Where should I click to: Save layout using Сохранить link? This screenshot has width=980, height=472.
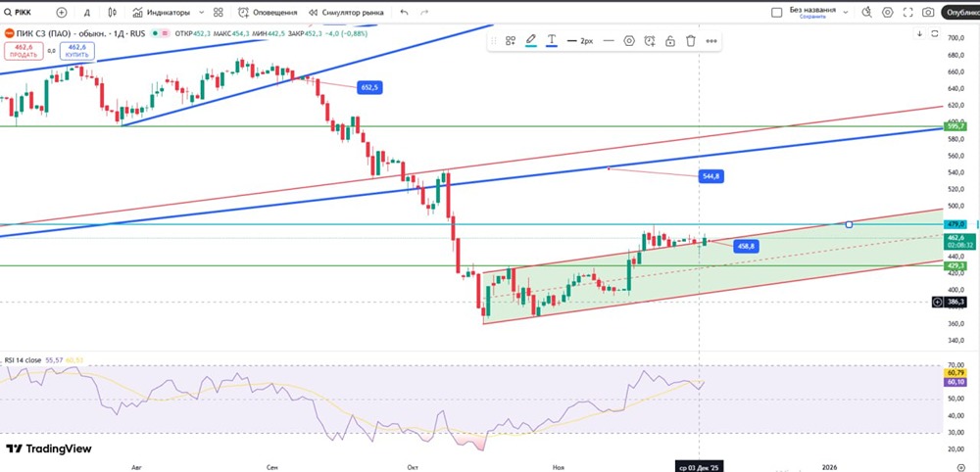pos(811,17)
